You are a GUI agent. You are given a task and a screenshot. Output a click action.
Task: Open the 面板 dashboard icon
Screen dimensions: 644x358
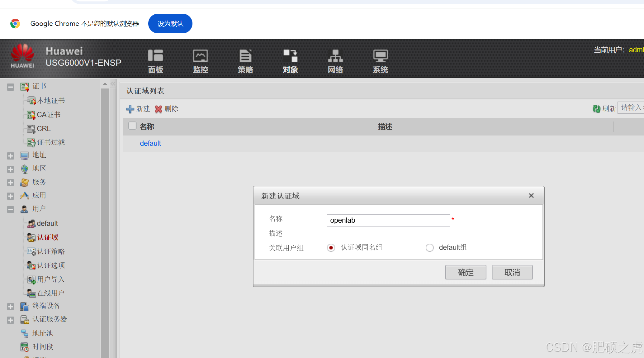[155, 56]
